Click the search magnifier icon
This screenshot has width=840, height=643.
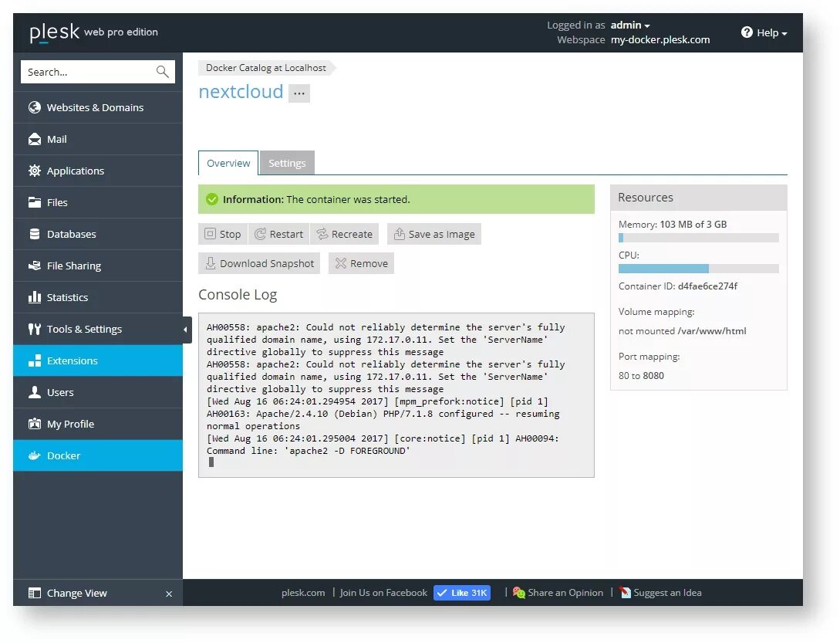point(162,71)
